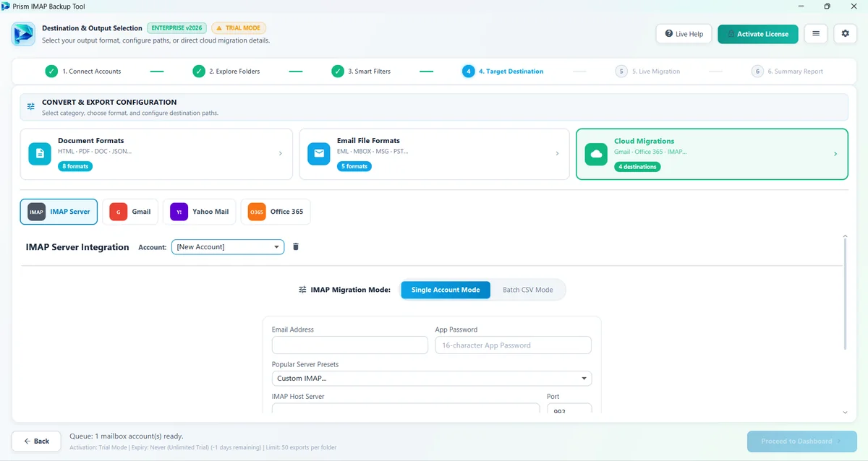Click the 5 formats badge
Image resolution: width=868 pixels, height=461 pixels.
[354, 166]
